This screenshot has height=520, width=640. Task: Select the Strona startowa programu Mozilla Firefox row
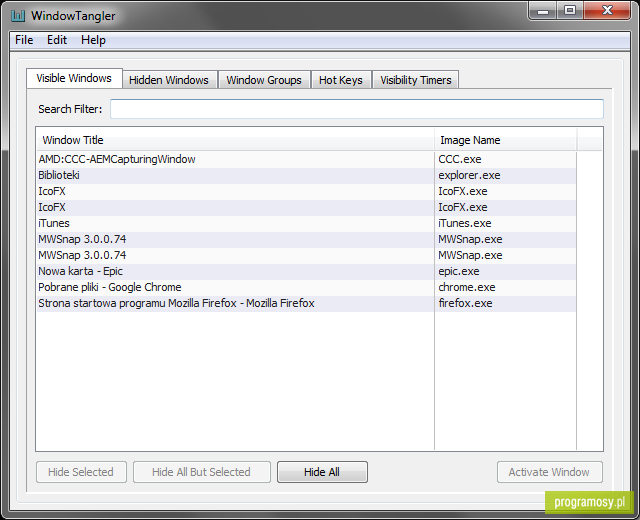[x=307, y=303]
